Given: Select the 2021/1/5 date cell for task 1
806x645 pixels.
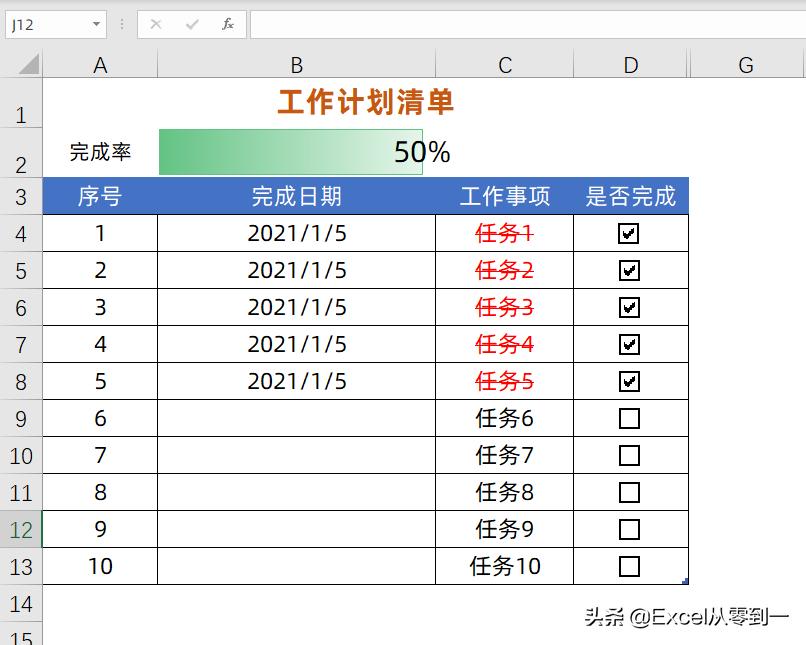Looking at the screenshot, I should click(x=296, y=233).
